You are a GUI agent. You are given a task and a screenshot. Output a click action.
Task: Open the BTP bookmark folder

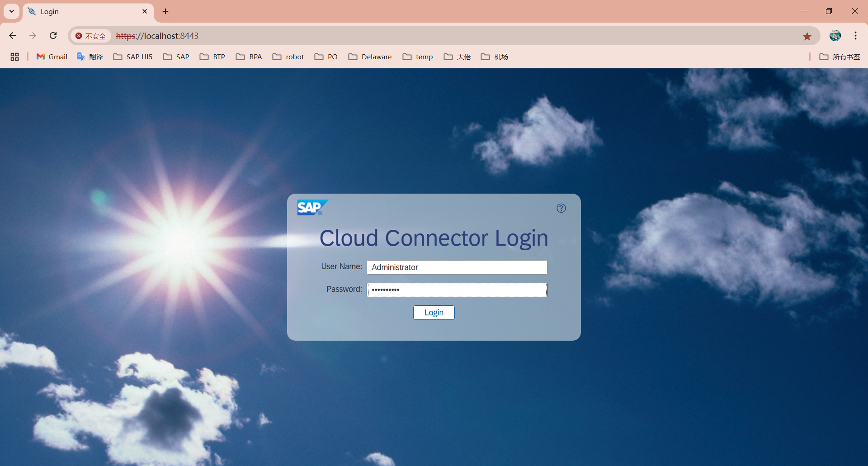point(212,57)
